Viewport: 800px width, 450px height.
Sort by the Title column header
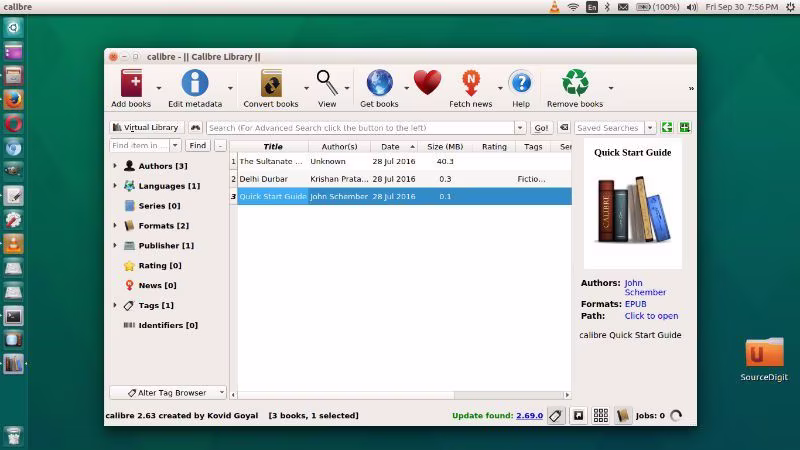coord(273,146)
